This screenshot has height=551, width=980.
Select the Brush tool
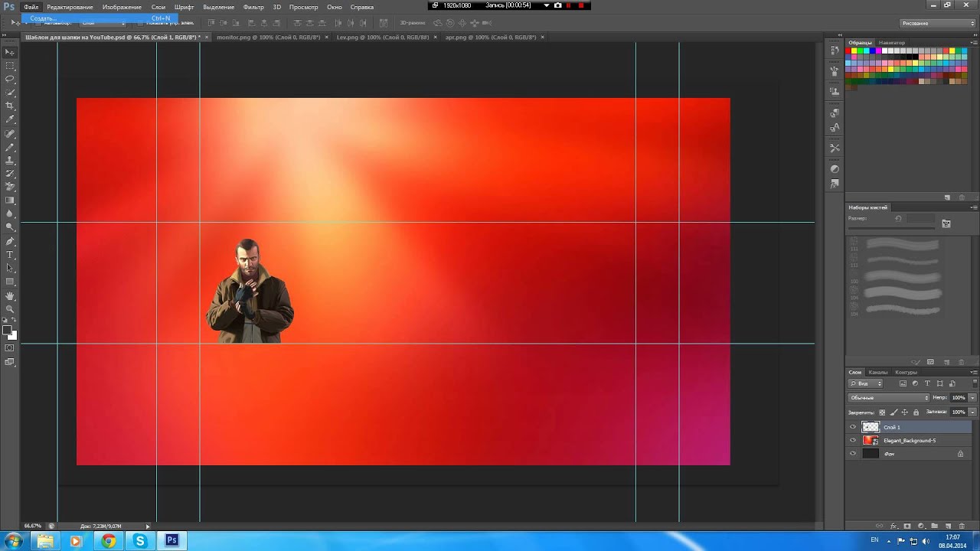[x=10, y=146]
